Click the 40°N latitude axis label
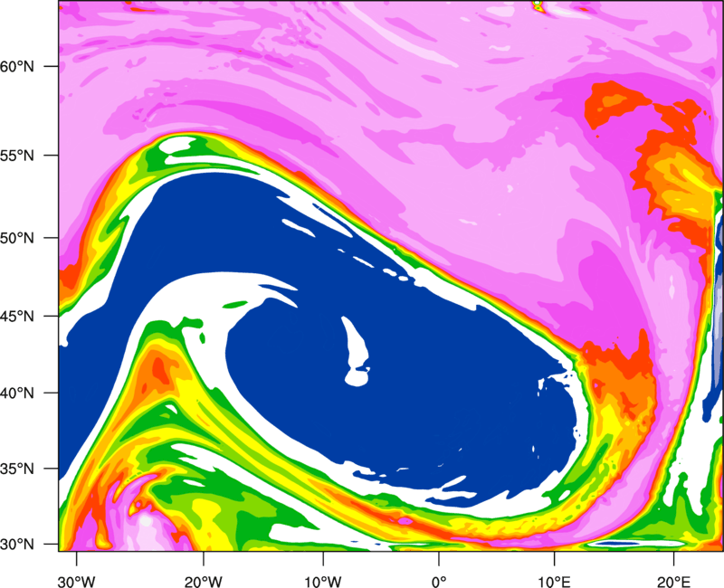Viewport: 724px width, 588px height. click(17, 394)
